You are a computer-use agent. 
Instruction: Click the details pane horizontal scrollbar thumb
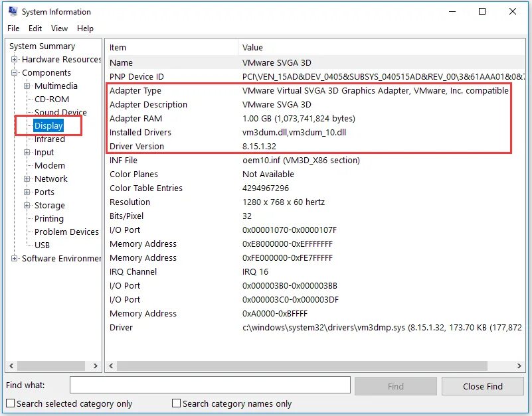302,366
